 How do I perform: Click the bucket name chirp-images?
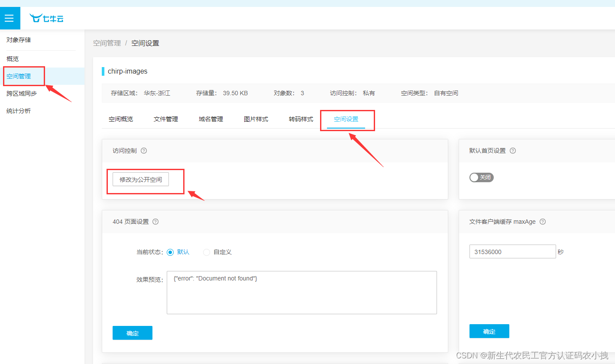coord(128,71)
